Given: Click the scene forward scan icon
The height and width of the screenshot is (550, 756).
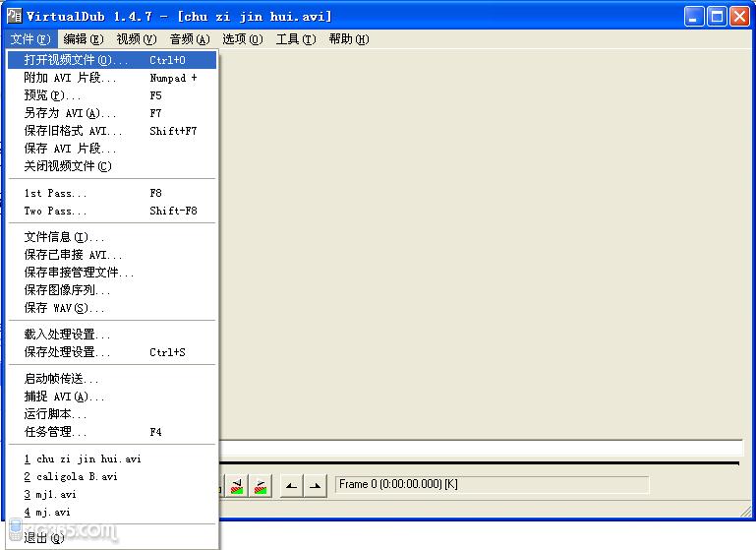Looking at the screenshot, I should (x=261, y=485).
